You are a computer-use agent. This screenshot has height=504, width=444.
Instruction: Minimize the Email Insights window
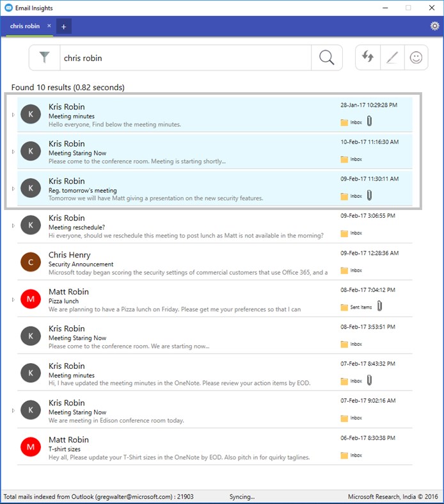[385, 8]
